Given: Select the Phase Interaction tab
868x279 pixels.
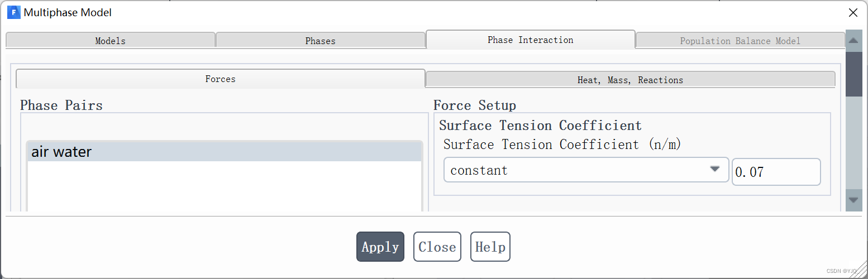Looking at the screenshot, I should [x=531, y=40].
